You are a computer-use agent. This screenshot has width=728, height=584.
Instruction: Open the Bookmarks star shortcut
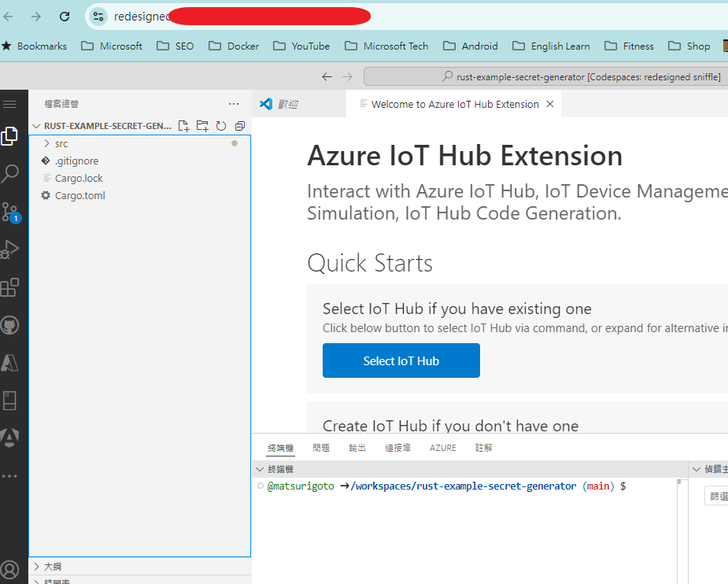point(35,46)
